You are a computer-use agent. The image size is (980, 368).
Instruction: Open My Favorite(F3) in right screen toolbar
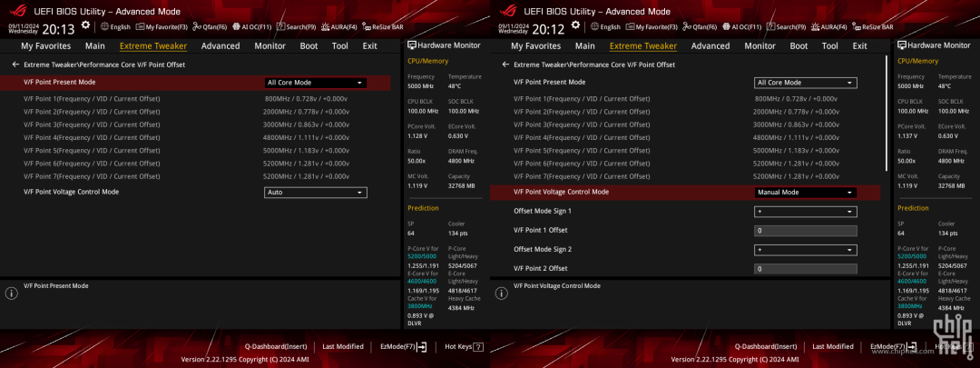652,27
